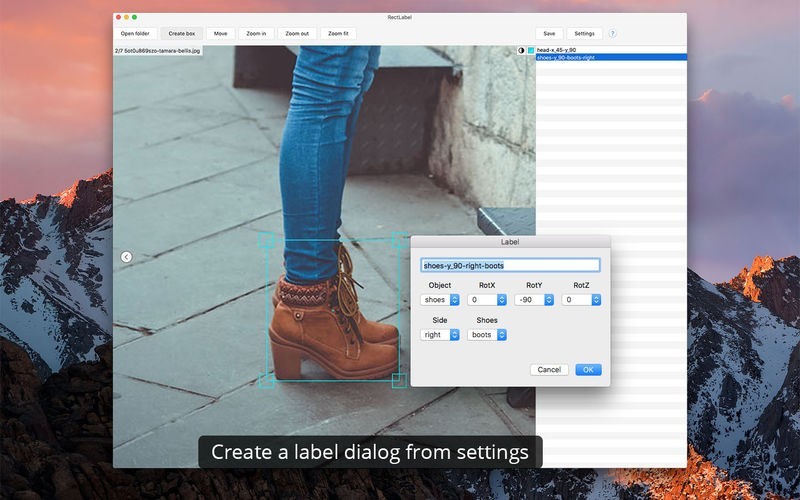Open the Object dropdown showing shoes
Viewport: 800px width, 500px height.
tap(440, 299)
